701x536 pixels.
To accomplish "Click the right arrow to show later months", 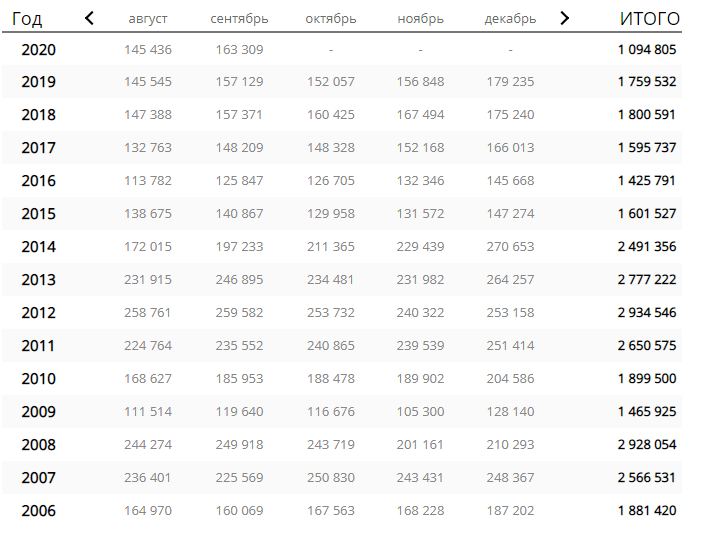I will coord(565,18).
